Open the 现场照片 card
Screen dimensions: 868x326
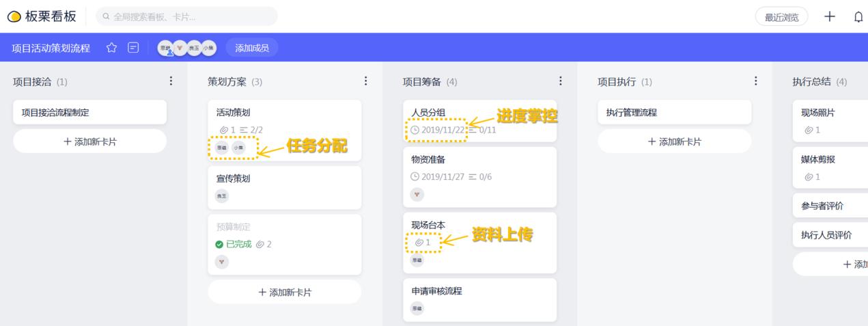830,121
